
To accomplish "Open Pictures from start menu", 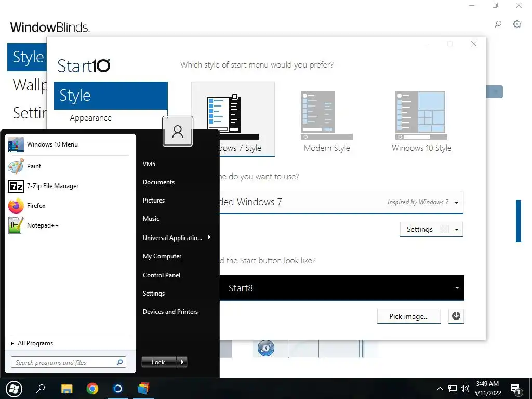I will pos(154,201).
